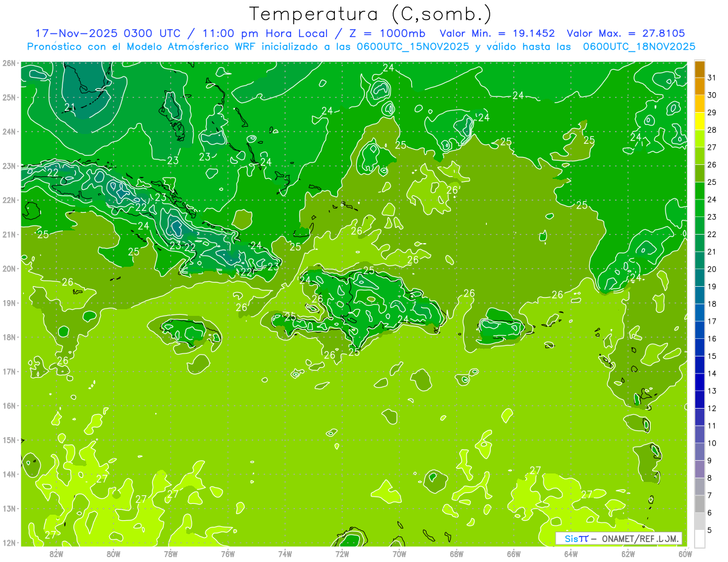This screenshot has height=562, width=728.
Task: Select the '70W' longitude axis label
Action: (399, 554)
